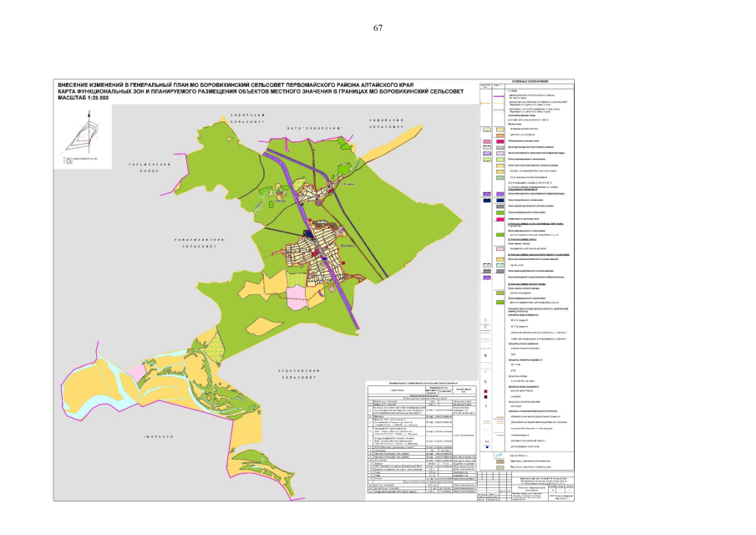Screen dimensions: 756x535
Task: Click the "МАСШТАБ 1:25 000" scale text
Action: click(83, 98)
